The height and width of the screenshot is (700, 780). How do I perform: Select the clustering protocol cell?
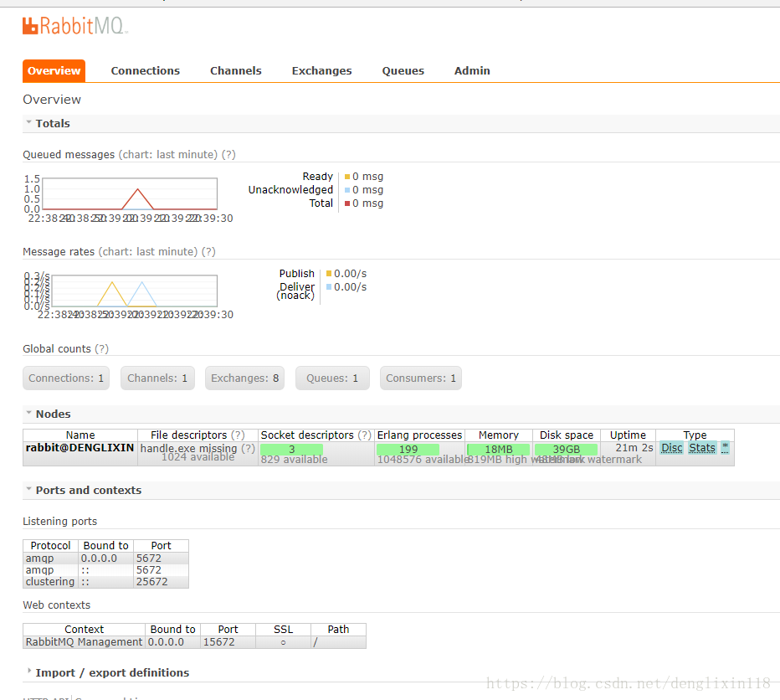(50, 582)
